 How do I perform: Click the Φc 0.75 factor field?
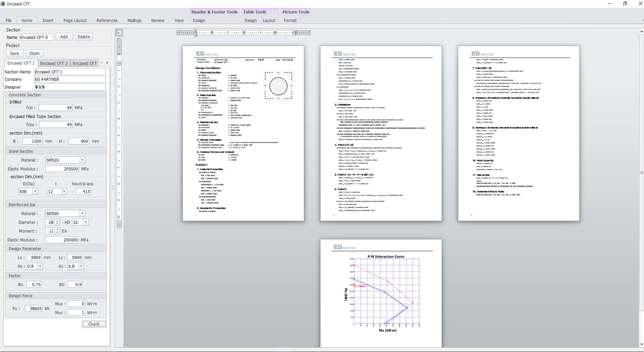click(34, 284)
